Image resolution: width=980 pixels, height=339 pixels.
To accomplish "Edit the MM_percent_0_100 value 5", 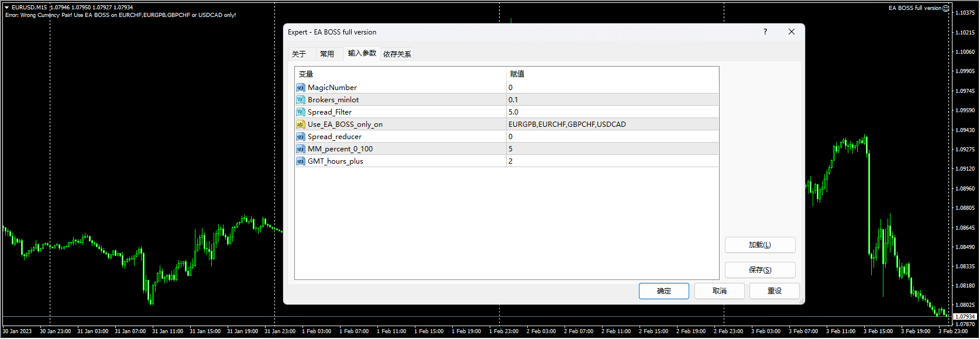I will pyautogui.click(x=612, y=149).
